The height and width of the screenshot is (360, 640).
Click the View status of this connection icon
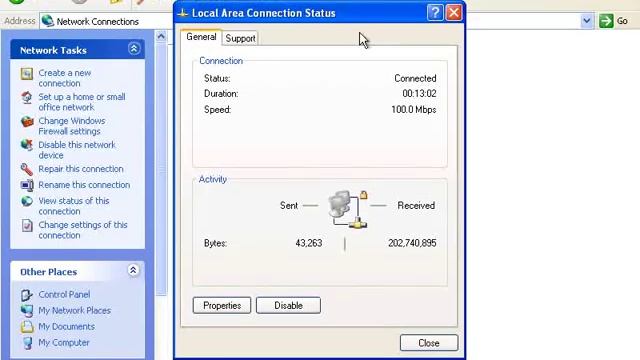click(x=27, y=201)
